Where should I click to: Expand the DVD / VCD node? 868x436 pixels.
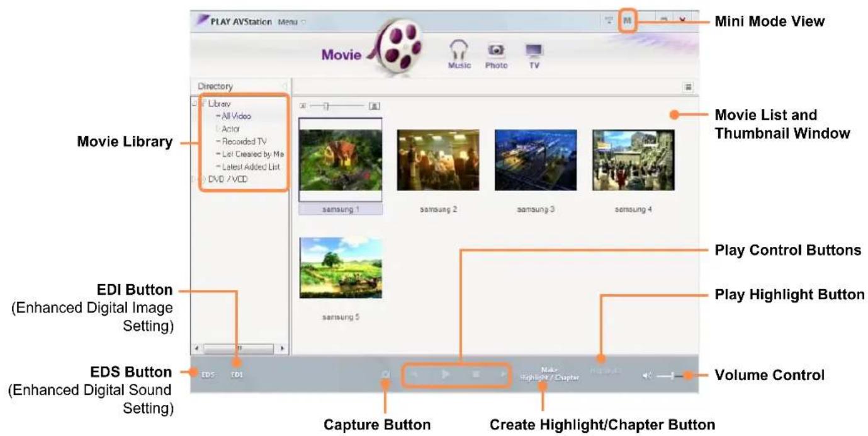click(194, 180)
